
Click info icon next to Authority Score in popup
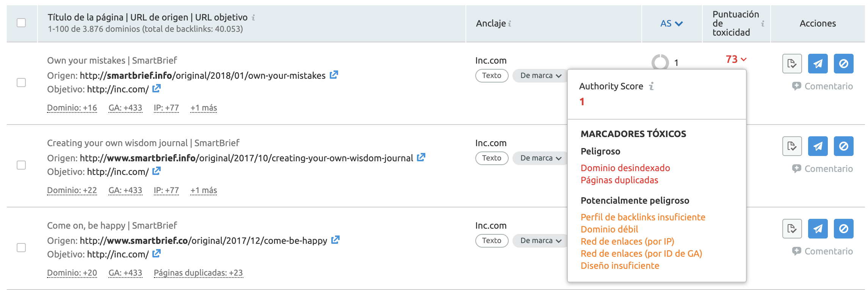point(651,86)
